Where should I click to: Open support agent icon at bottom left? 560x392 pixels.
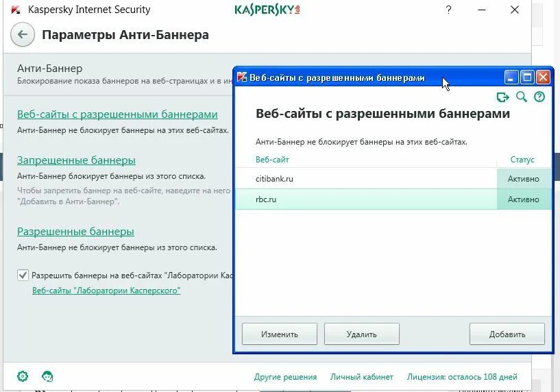click(47, 376)
